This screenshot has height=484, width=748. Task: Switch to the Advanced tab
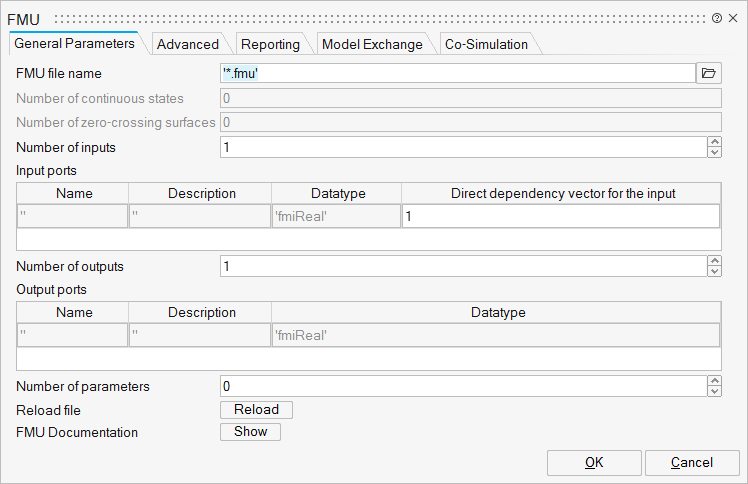(x=187, y=44)
